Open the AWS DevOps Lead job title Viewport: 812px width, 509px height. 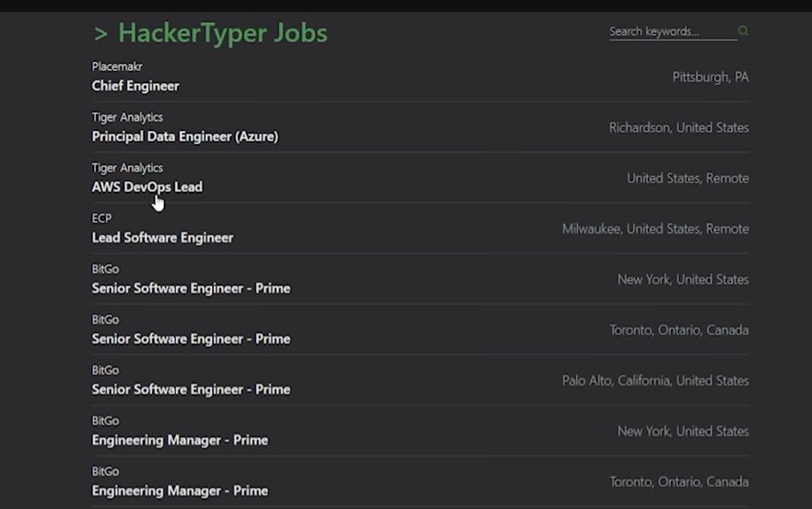(x=147, y=187)
